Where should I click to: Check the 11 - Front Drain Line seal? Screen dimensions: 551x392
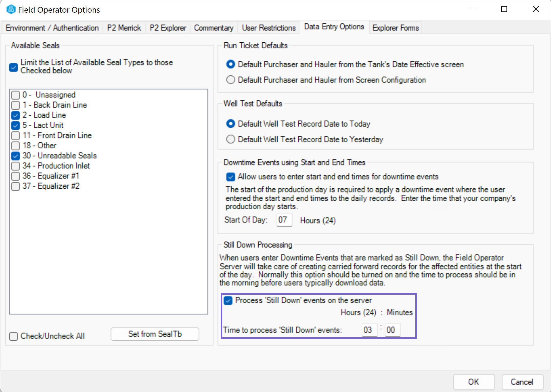coord(16,136)
